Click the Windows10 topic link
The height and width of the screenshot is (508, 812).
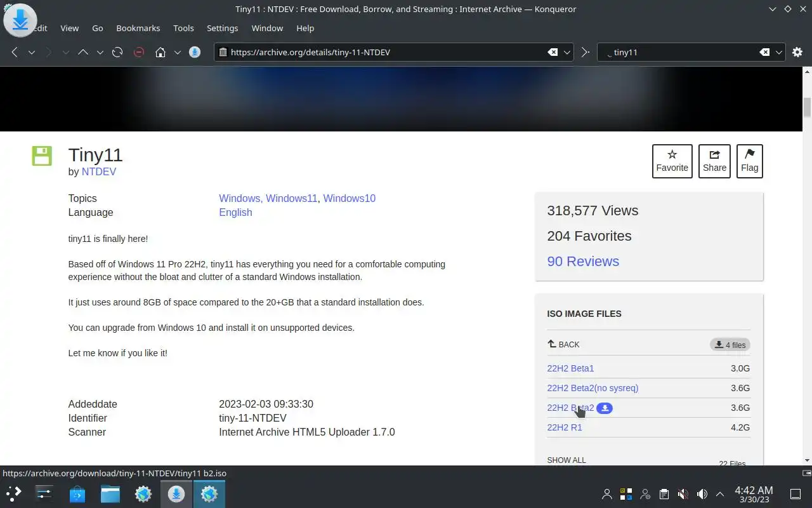(350, 198)
